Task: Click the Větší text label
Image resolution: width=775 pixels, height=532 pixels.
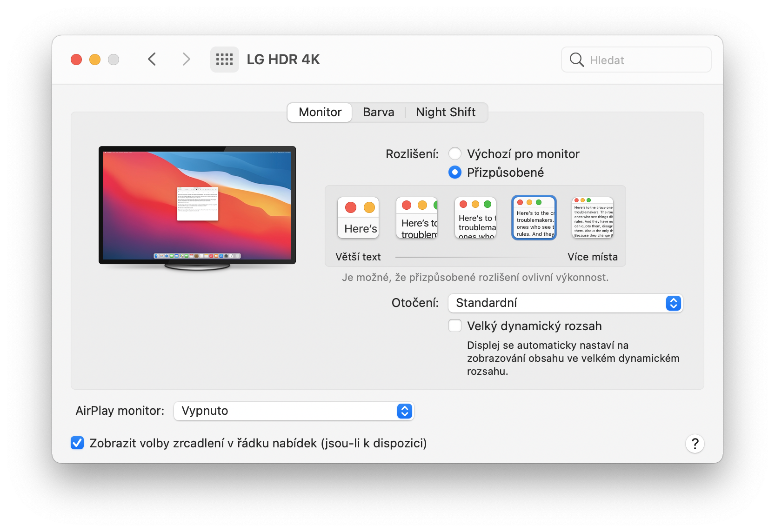Action: tap(358, 257)
